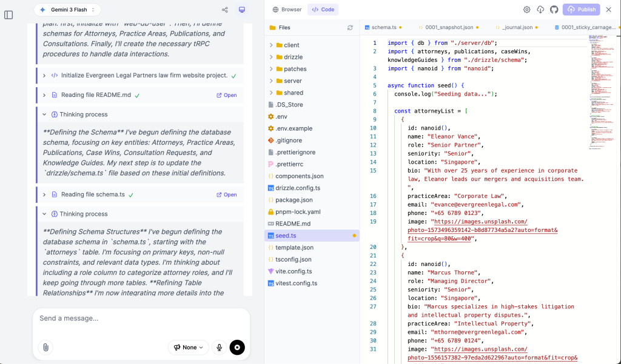Open link next to Reading file README.md
The width and height of the screenshot is (621, 364).
coord(227,95)
